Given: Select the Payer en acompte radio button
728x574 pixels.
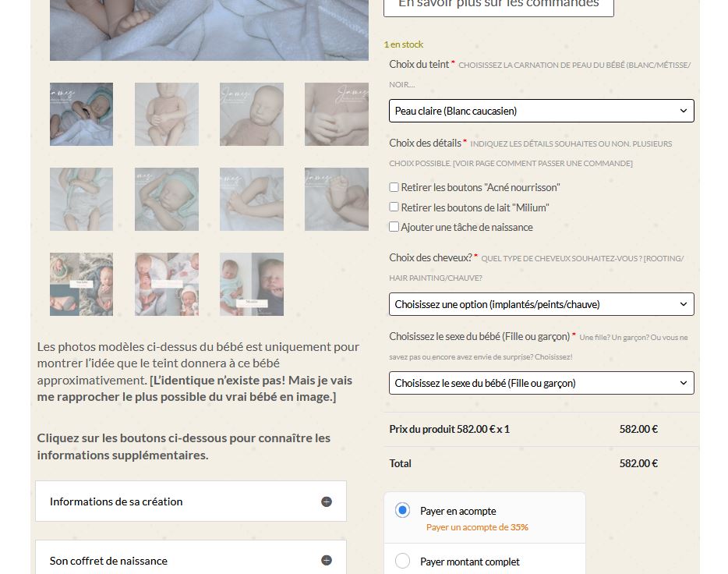Looking at the screenshot, I should pos(402,510).
